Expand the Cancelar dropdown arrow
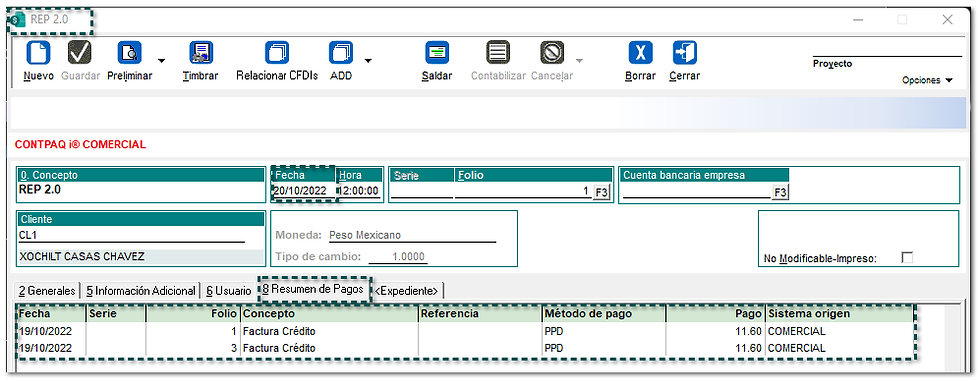The image size is (980, 381). (x=579, y=61)
